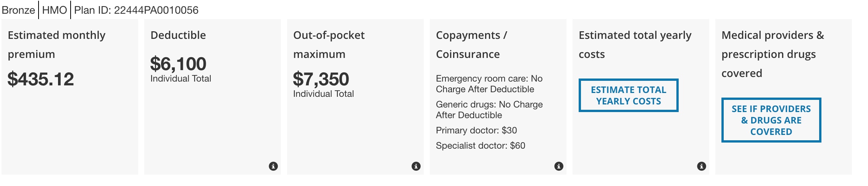Click the Emergency room care coinsurance line
868x186 pixels.
[489, 84]
